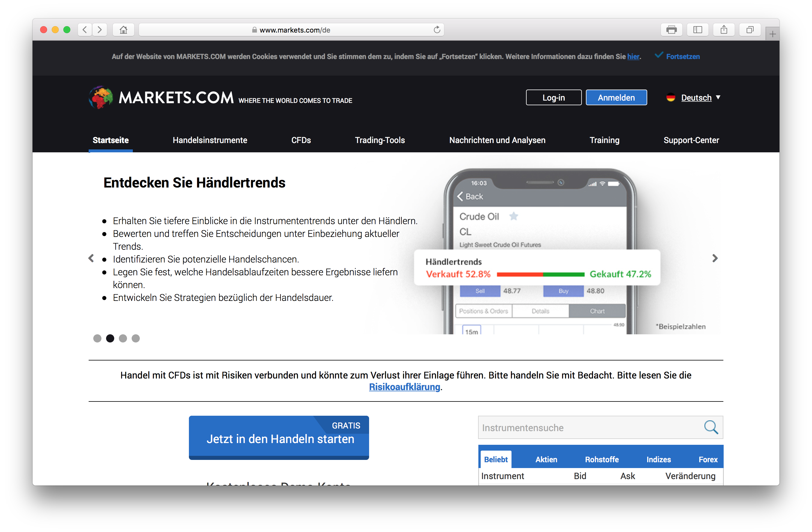Click the Entdecken Sie Händlertrends heading
The image size is (812, 532).
[194, 183]
